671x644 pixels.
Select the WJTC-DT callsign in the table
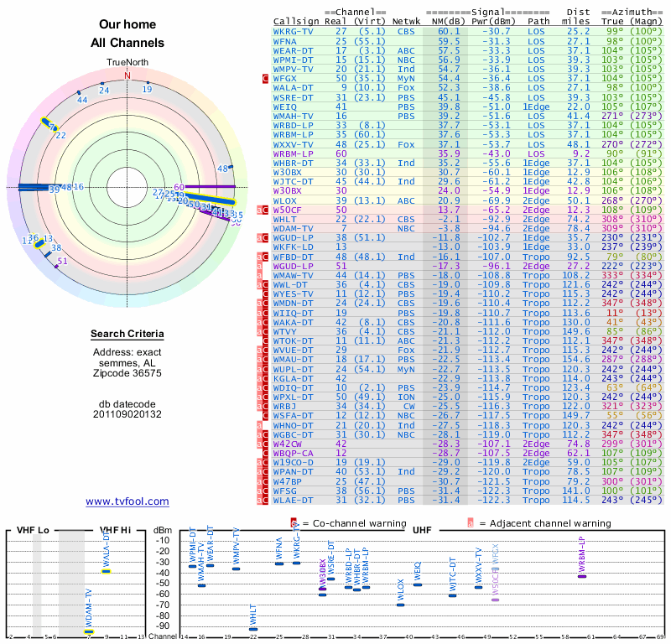[293, 181]
